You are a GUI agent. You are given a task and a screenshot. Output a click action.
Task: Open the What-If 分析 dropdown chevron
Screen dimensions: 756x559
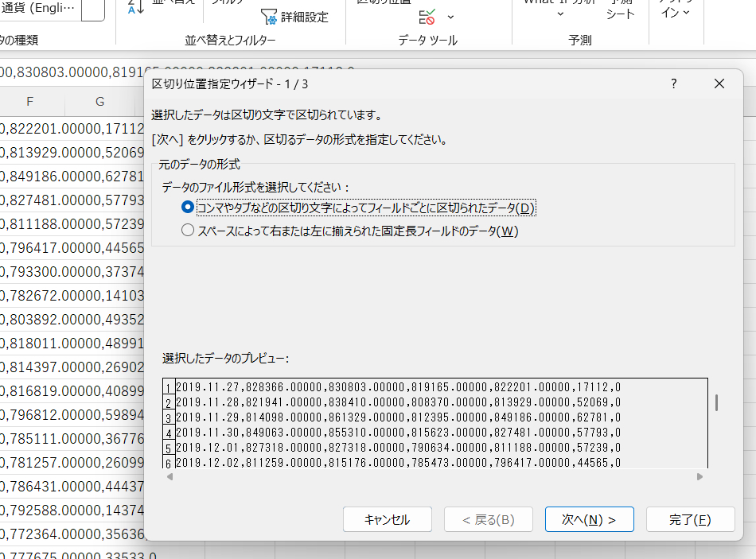point(560,14)
